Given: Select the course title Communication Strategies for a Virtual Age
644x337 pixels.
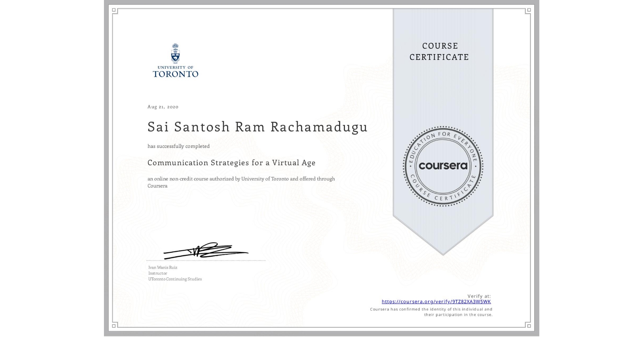Looking at the screenshot, I should (x=231, y=163).
